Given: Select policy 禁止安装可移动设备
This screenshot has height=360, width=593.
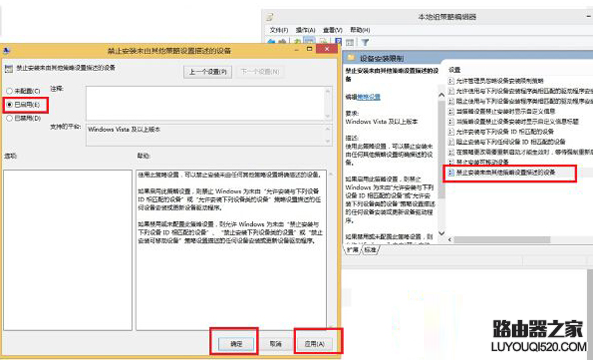Looking at the screenshot, I should pyautogui.click(x=478, y=162).
